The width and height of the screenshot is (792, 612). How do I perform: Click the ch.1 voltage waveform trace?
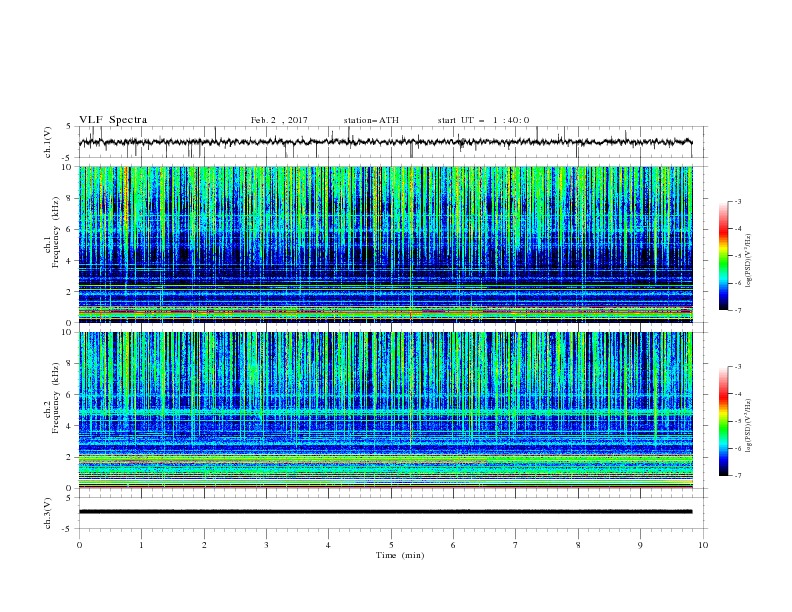point(385,142)
